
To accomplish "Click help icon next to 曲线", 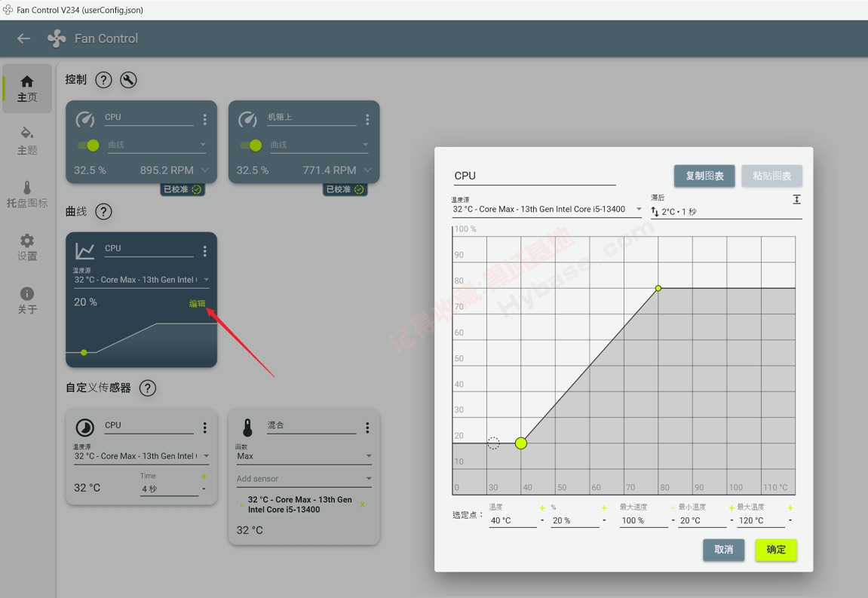I will (x=103, y=212).
